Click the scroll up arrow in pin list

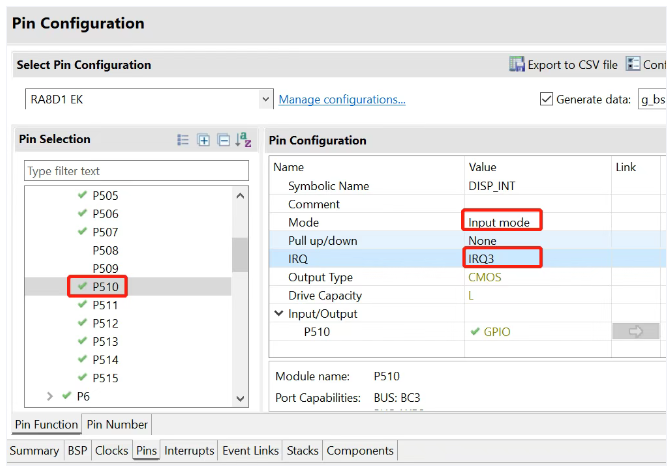pos(240,196)
